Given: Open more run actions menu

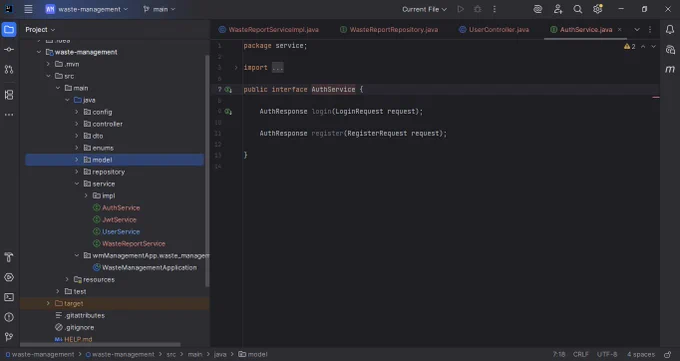Looking at the screenshot, I should click(x=494, y=9).
